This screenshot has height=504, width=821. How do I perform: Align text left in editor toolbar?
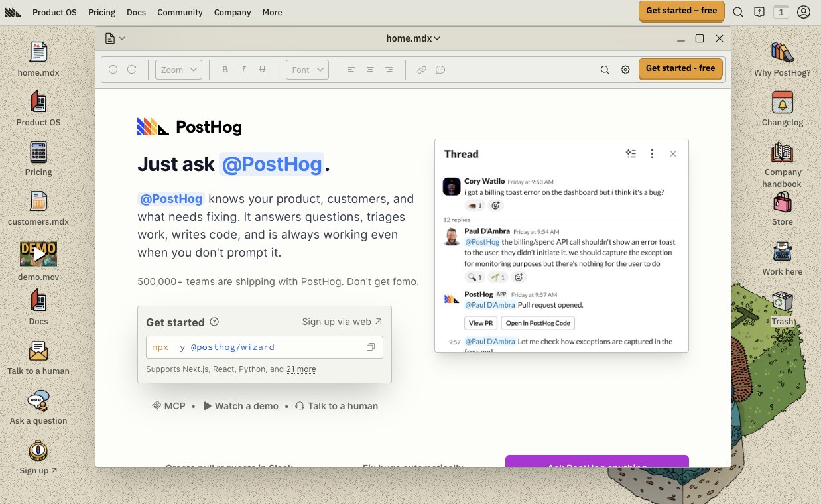[351, 70]
